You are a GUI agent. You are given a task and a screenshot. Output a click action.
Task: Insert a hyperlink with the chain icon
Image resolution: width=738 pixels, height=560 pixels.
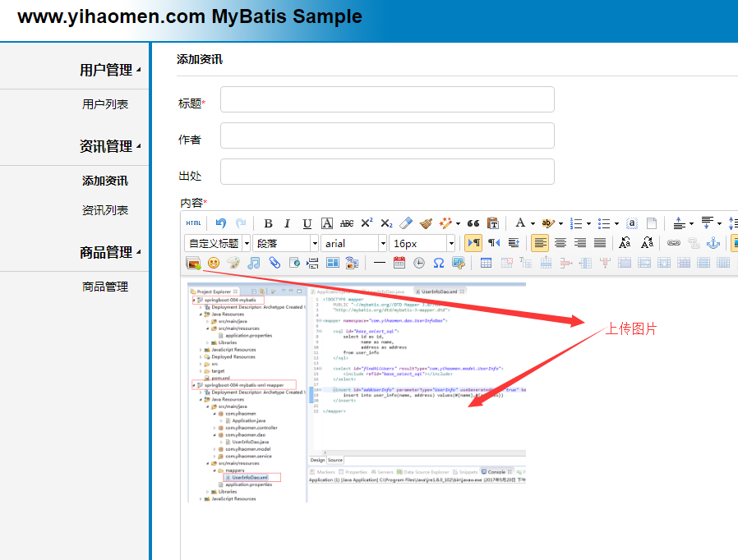(x=674, y=243)
